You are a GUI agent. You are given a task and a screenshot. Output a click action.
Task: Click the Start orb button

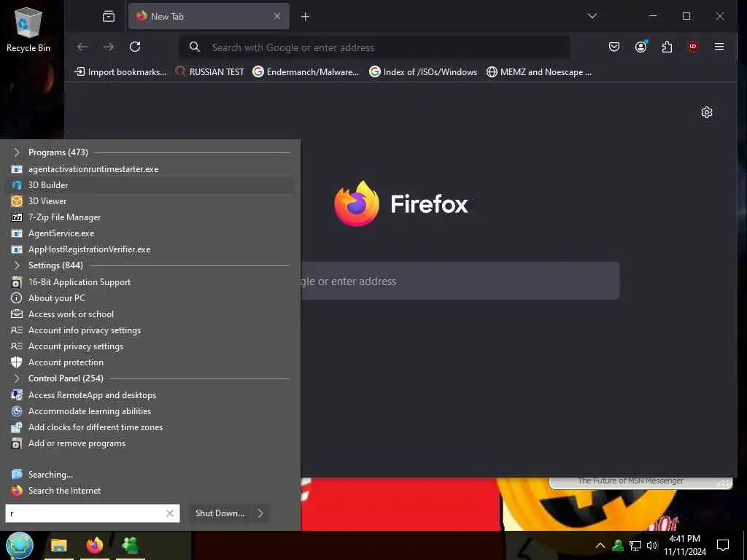pos(20,545)
